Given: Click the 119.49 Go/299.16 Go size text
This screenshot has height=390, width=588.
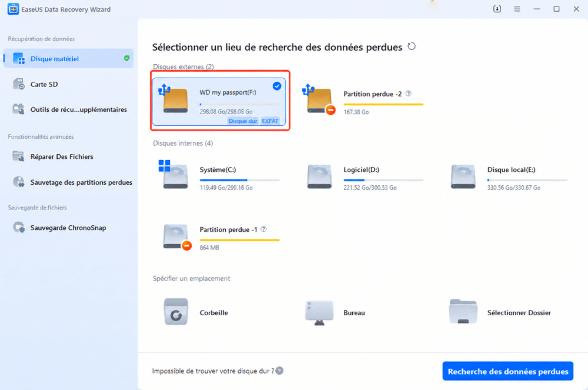Looking at the screenshot, I should [x=226, y=188].
